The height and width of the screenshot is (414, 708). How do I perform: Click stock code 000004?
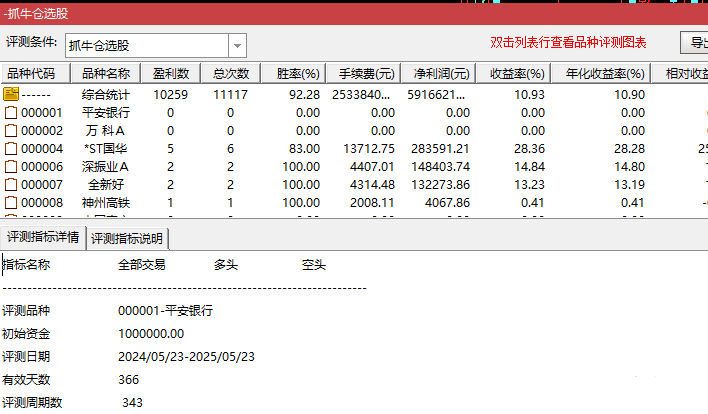[x=42, y=149]
